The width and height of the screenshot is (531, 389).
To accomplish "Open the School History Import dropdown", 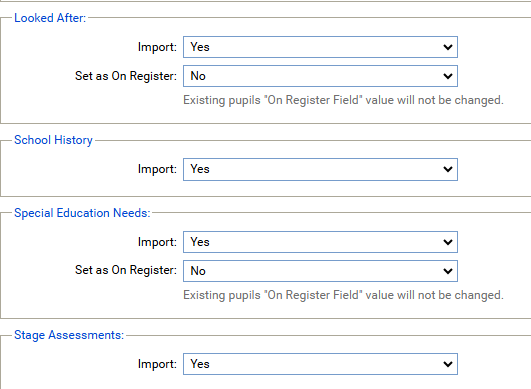I will pyautogui.click(x=320, y=169).
